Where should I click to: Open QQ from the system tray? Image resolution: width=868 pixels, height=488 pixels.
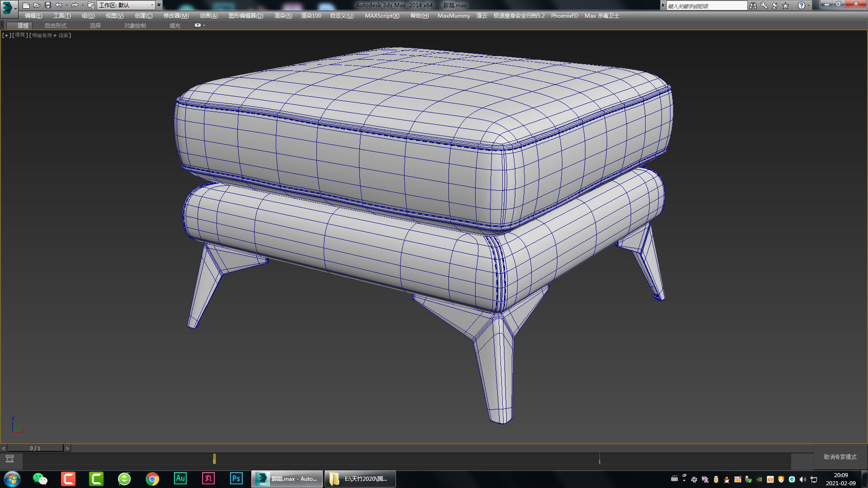726,480
